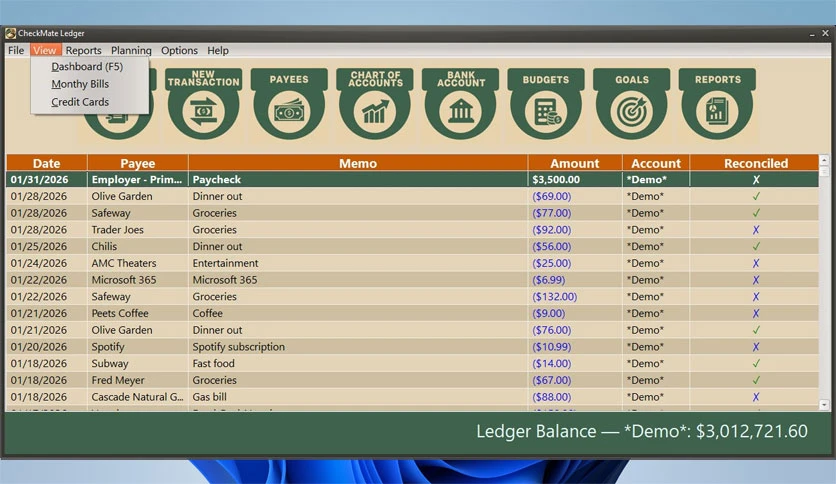
Task: Select the AMC Theaters payee cell
Action: click(x=138, y=263)
